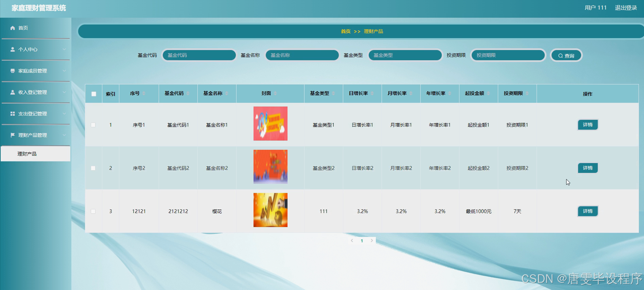The image size is (644, 290).
Task: Click the 起投金额1 cell
Action: (x=478, y=125)
